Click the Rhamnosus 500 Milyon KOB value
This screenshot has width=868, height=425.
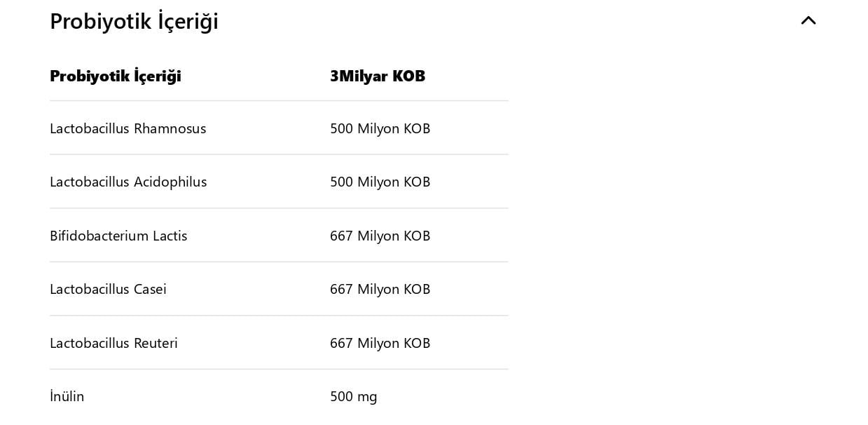380,128
